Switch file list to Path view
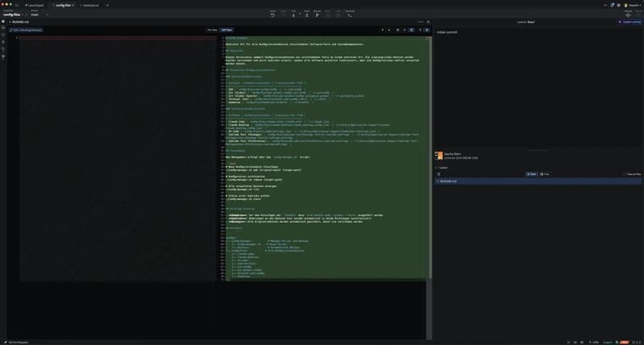This screenshot has width=644, height=345. pos(531,174)
